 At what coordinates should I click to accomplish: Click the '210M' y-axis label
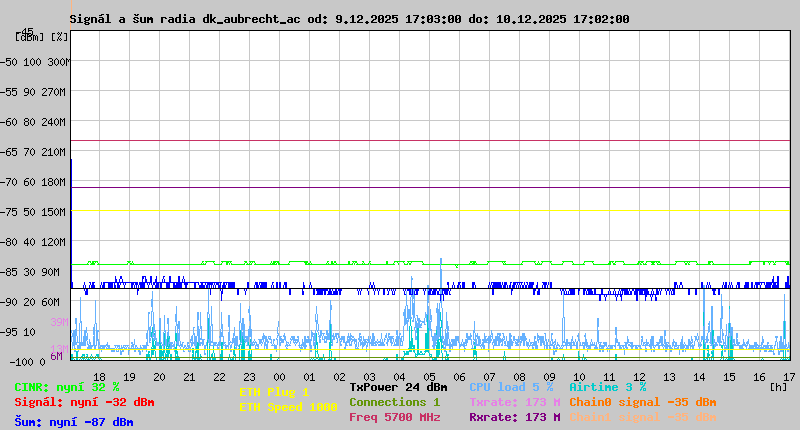[55, 152]
